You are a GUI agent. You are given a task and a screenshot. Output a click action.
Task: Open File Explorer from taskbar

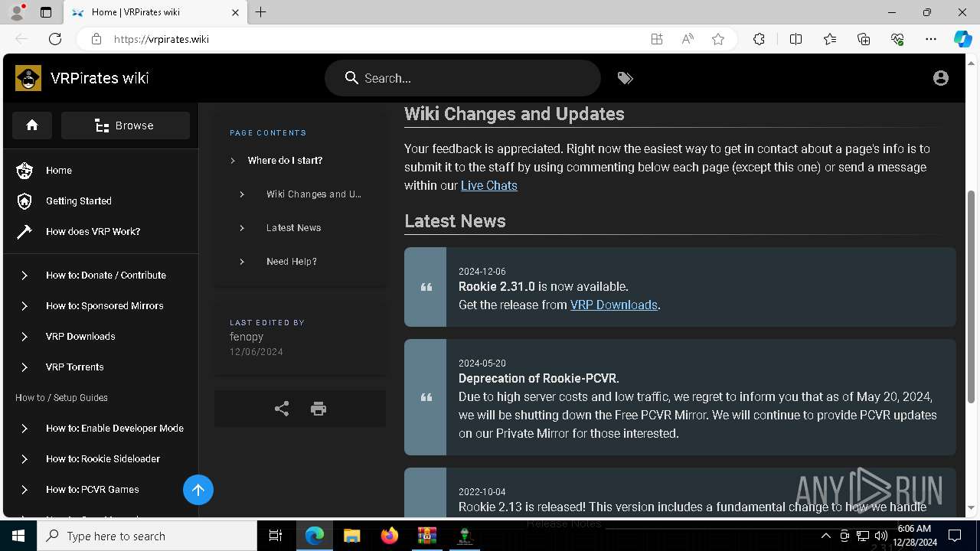pos(351,536)
